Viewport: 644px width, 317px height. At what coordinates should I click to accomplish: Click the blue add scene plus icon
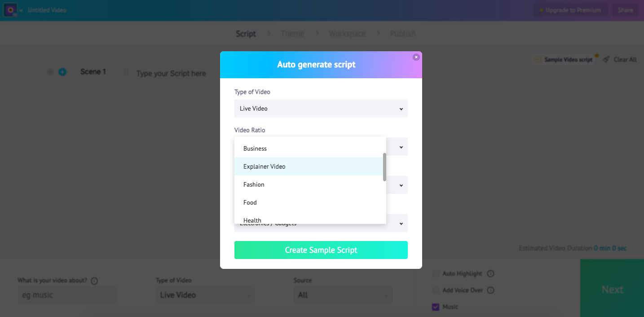(62, 72)
